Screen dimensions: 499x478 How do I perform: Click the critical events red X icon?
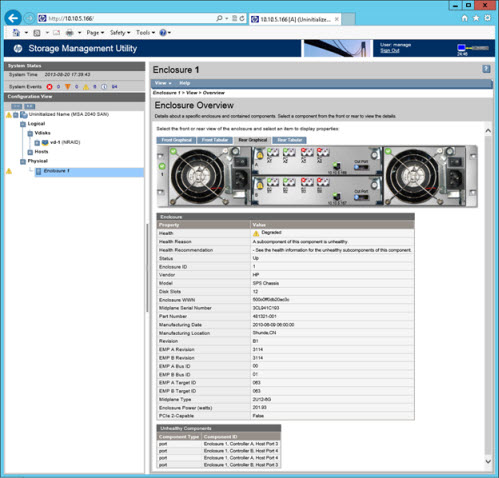[50, 87]
